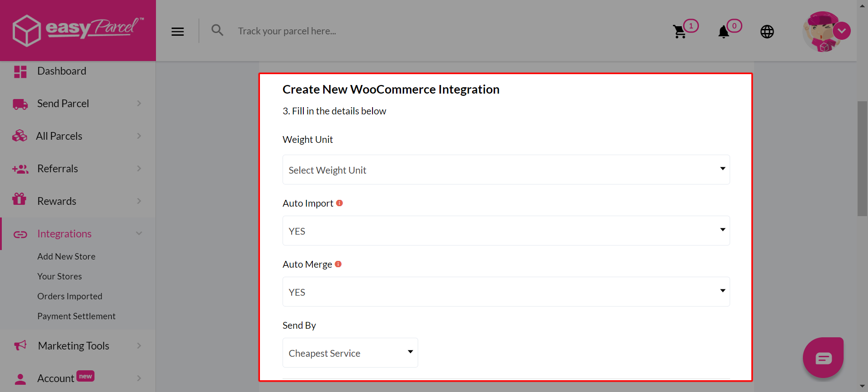868x392 pixels.
Task: Expand Send Parcel chevron arrow
Action: [139, 104]
